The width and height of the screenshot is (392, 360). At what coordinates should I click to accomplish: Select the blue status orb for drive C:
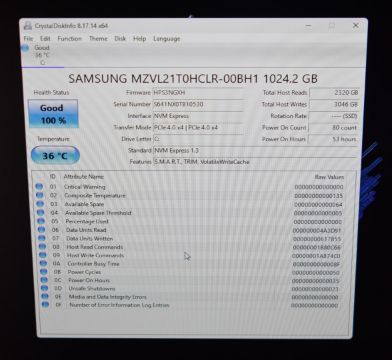coord(25,49)
